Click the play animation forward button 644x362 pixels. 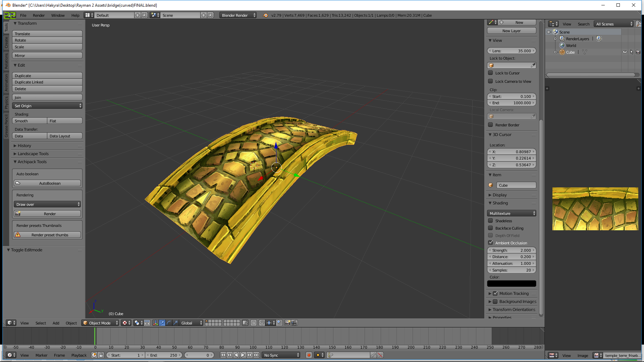coord(243,355)
